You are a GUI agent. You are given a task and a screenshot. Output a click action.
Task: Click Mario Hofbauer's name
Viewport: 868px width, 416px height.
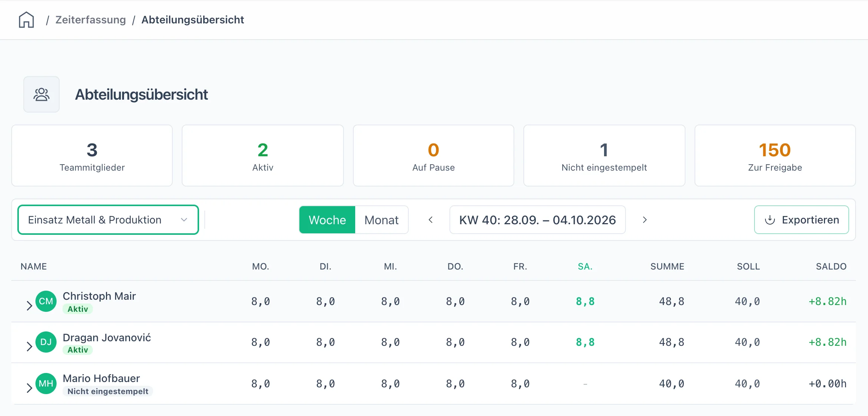tap(101, 378)
